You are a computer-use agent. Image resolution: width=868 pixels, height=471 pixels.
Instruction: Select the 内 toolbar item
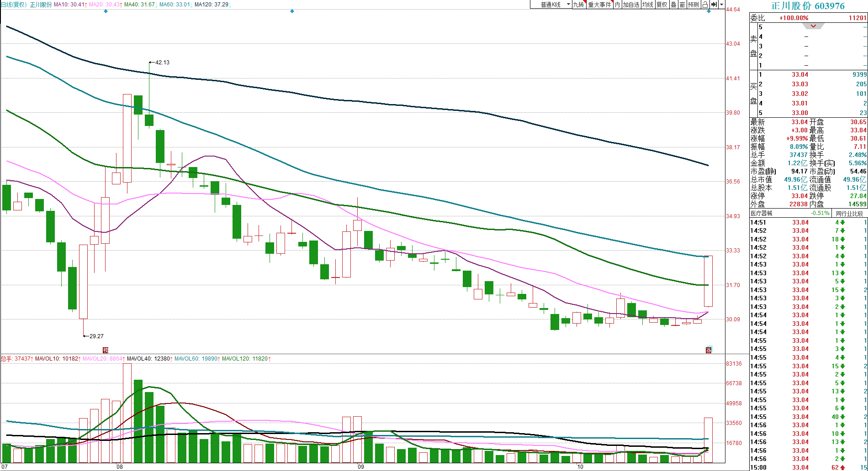click(x=617, y=5)
